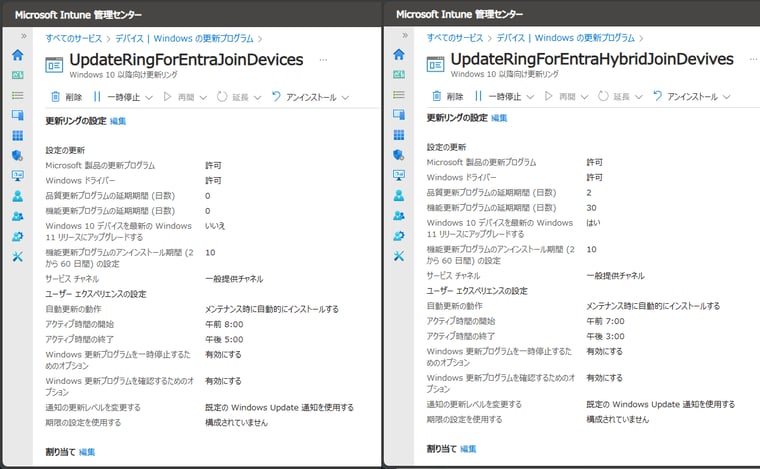Image resolution: width=760 pixels, height=469 pixels.
Task: Open ellipsis menu next to UpdateRingForEntraHybridJoinDevives
Action: [753, 59]
